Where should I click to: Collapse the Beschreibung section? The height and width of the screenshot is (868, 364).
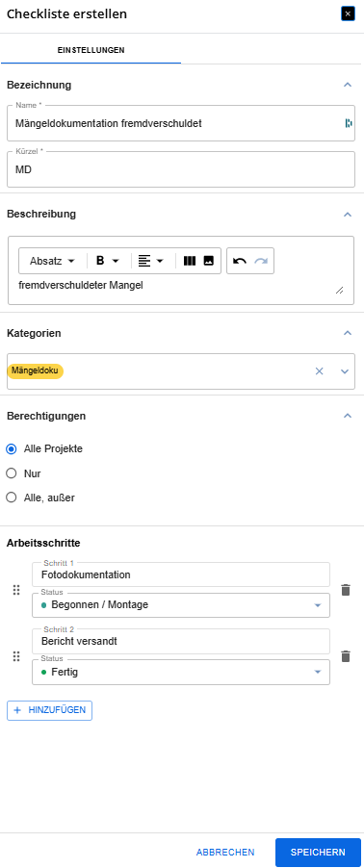pyautogui.click(x=348, y=214)
